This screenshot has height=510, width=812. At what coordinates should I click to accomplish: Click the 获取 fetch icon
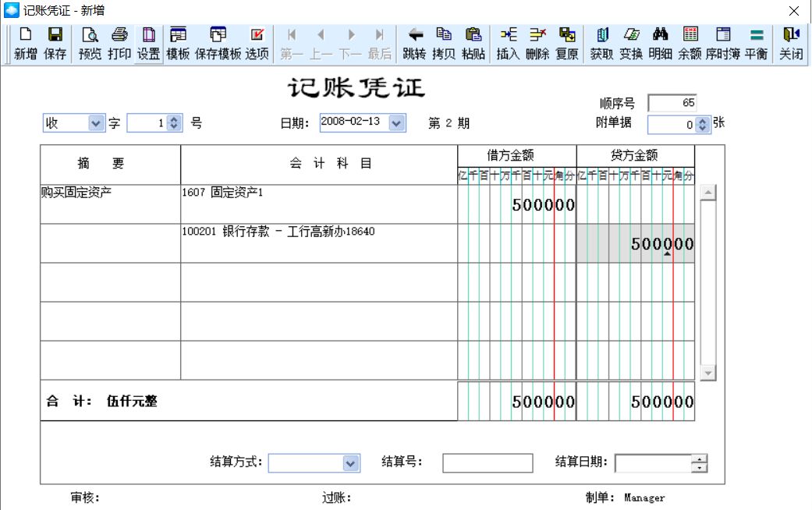tap(601, 44)
